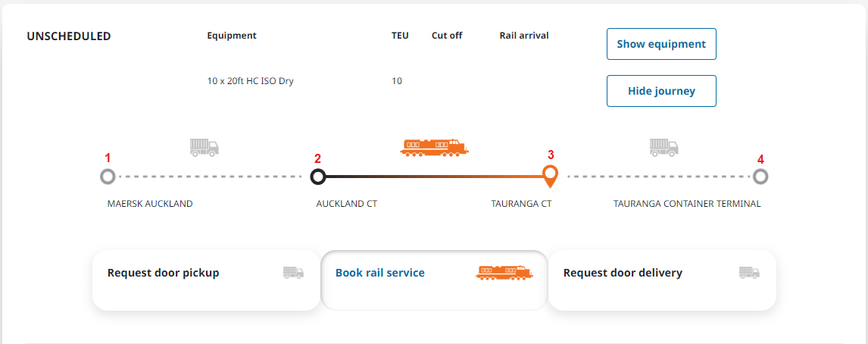
Task: Select the black Auckland CT journey node
Action: point(318,177)
